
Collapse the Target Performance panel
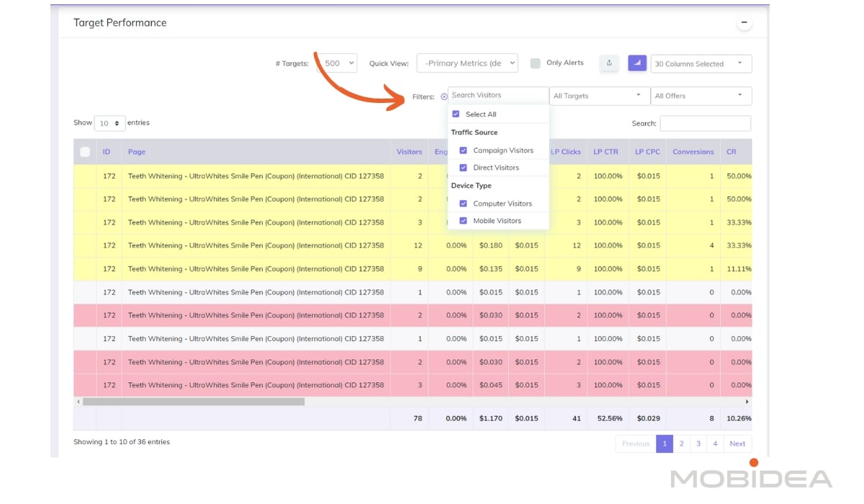[x=744, y=23]
